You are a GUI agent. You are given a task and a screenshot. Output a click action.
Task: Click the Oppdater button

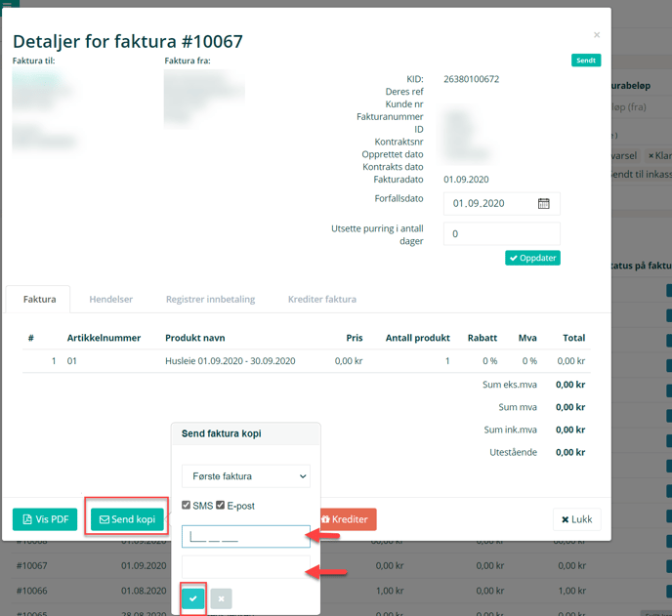532,258
